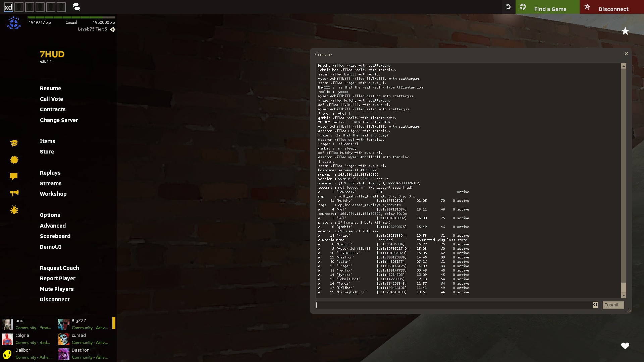Image resolution: width=644 pixels, height=362 pixels.
Task: Select the empty party slot next to xd avatar
Action: (19, 7)
